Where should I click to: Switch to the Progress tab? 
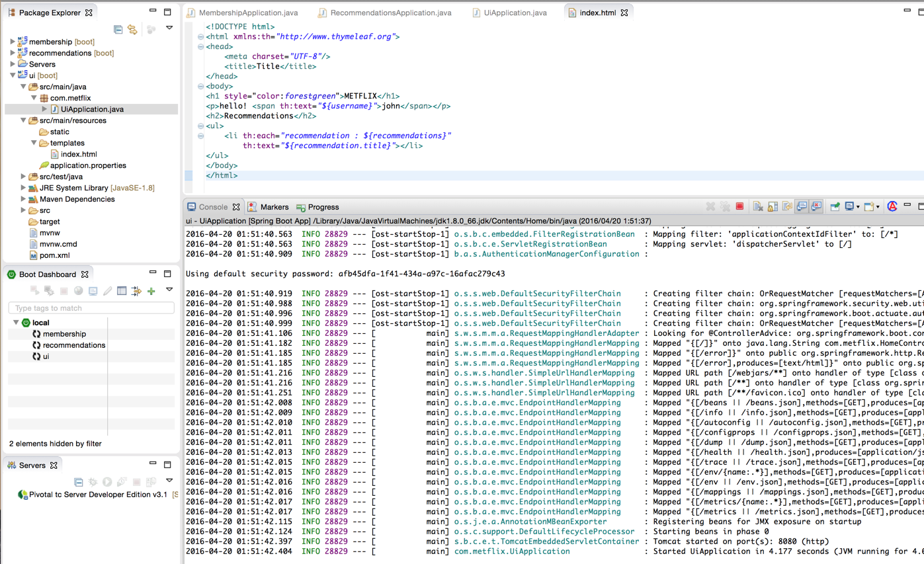click(x=323, y=207)
